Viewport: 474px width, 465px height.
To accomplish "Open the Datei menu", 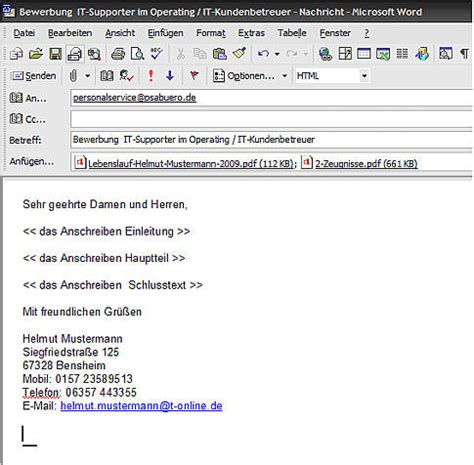I will click(24, 33).
